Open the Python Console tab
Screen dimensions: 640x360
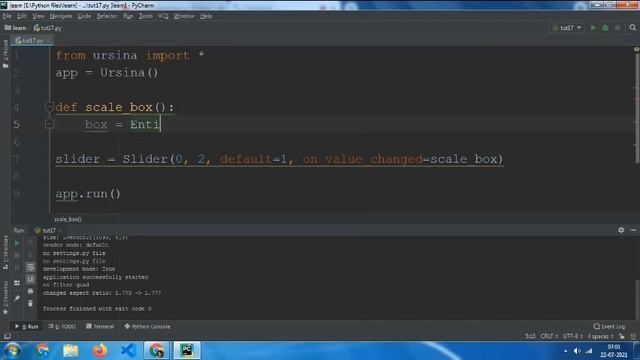pos(147,327)
